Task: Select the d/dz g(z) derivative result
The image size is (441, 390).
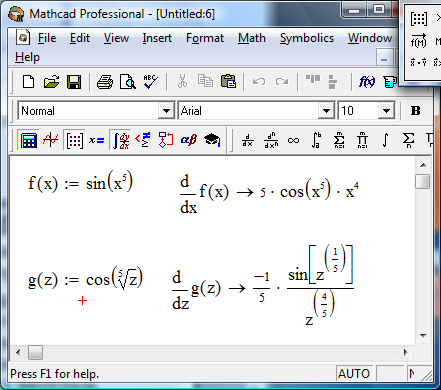Action: (263, 286)
